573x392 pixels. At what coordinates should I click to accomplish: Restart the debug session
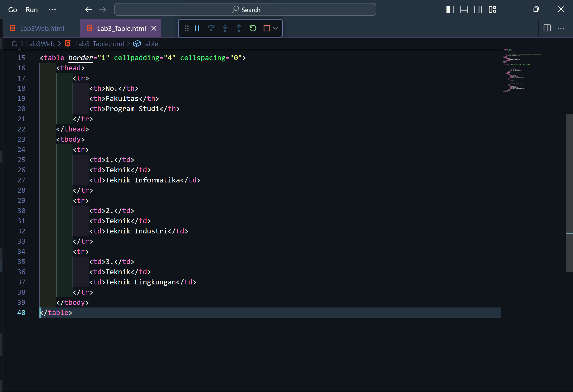point(252,28)
